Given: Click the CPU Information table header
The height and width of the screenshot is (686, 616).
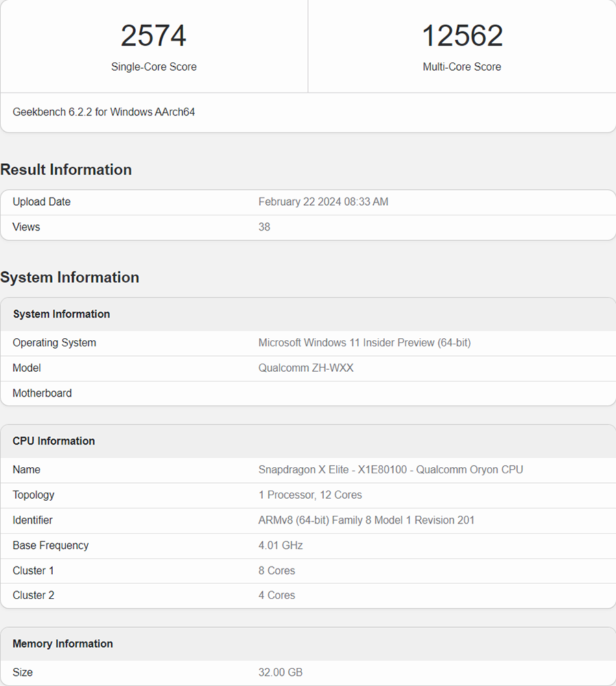Looking at the screenshot, I should (x=308, y=441).
